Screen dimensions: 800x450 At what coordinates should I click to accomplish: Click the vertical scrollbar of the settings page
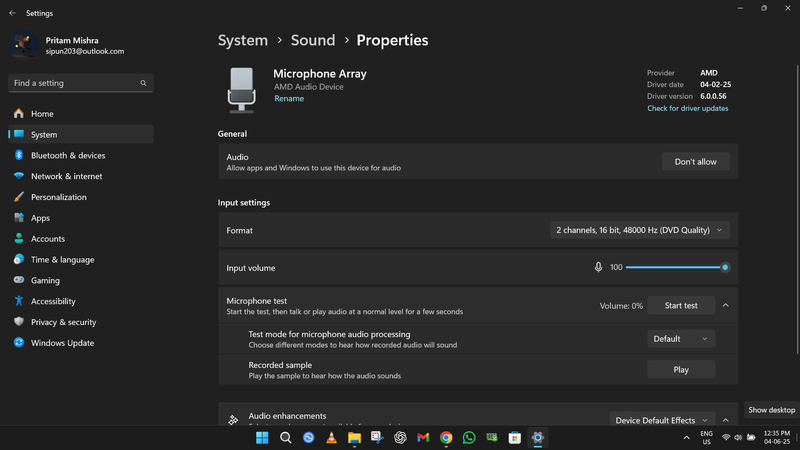coord(797,209)
